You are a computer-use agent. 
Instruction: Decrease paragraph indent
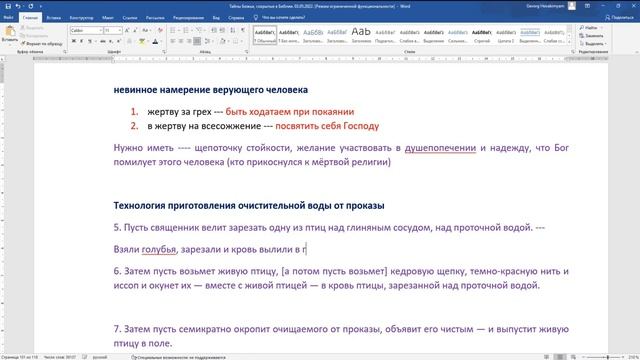coord(214,31)
